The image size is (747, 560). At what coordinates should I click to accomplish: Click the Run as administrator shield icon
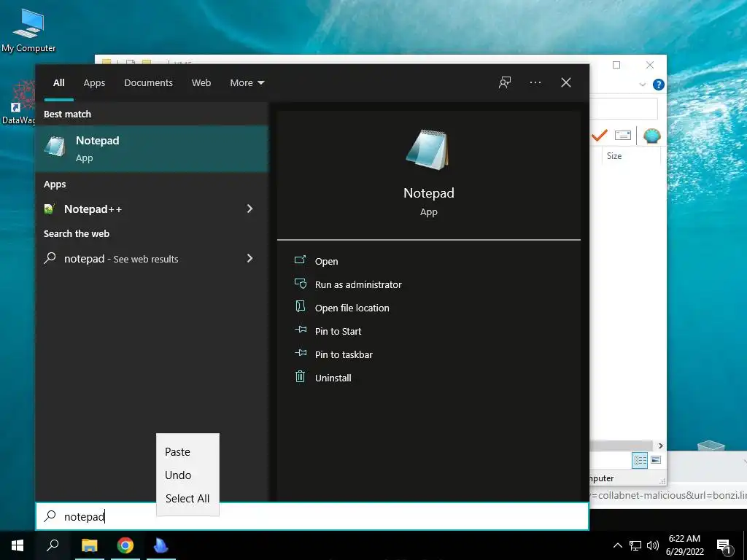tap(300, 284)
